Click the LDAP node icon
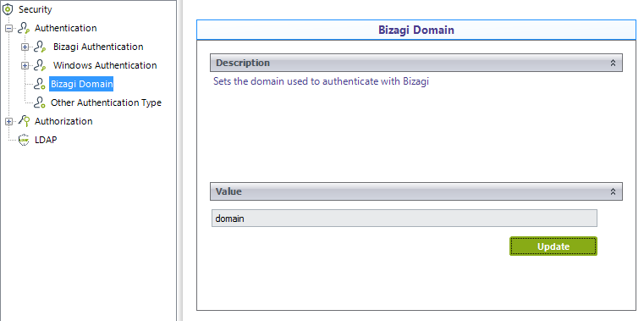This screenshot has width=644, height=321. (25, 140)
